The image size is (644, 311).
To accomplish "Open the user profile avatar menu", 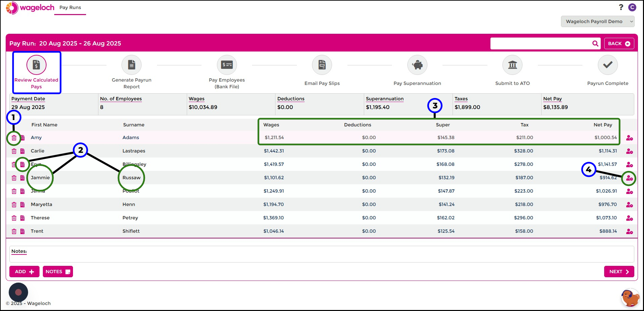I will point(632,7).
